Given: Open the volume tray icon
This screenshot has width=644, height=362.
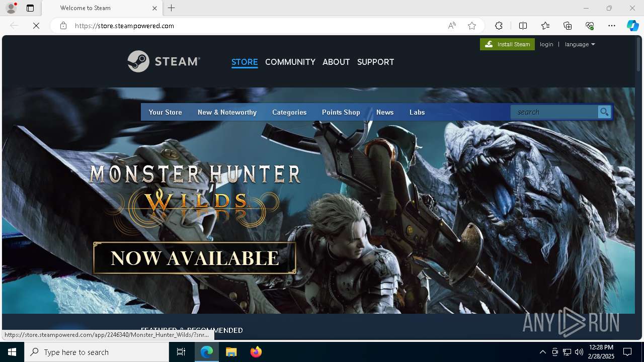Looking at the screenshot, I should coord(579,352).
